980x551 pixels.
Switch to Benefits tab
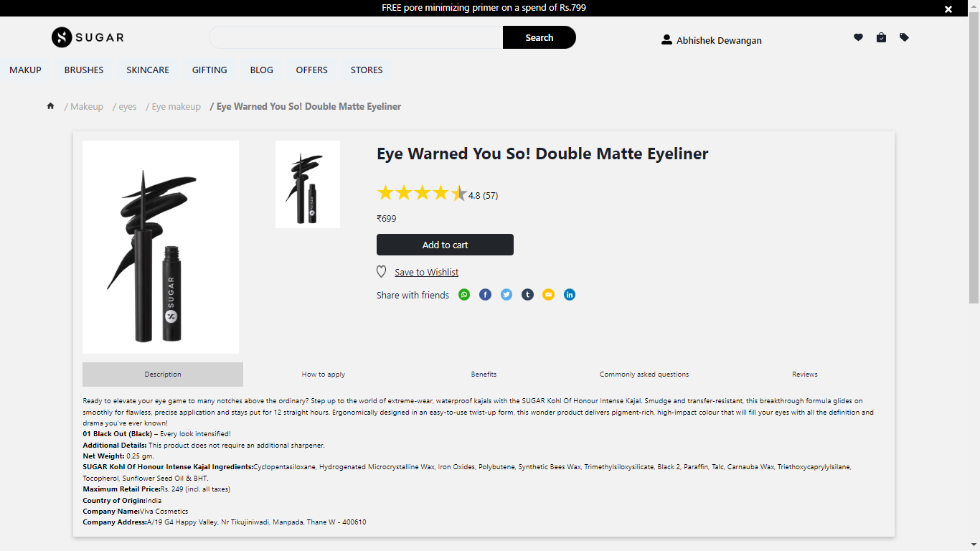[484, 375]
